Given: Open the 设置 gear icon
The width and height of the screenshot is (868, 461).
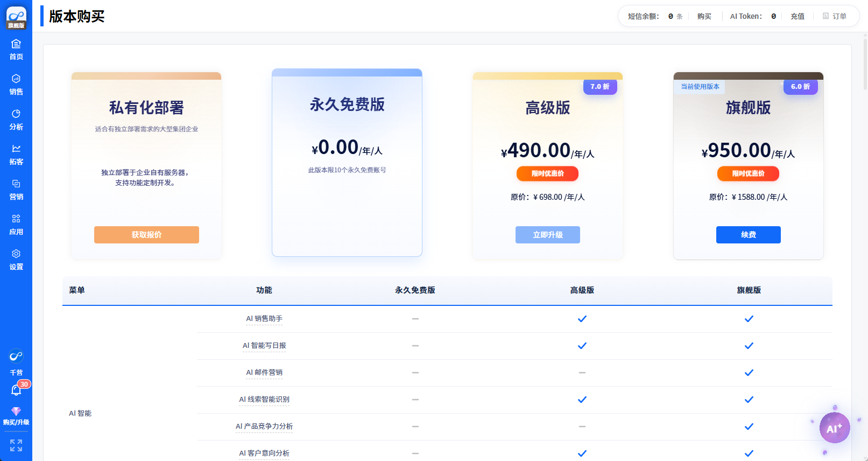Looking at the screenshot, I should pos(16,254).
